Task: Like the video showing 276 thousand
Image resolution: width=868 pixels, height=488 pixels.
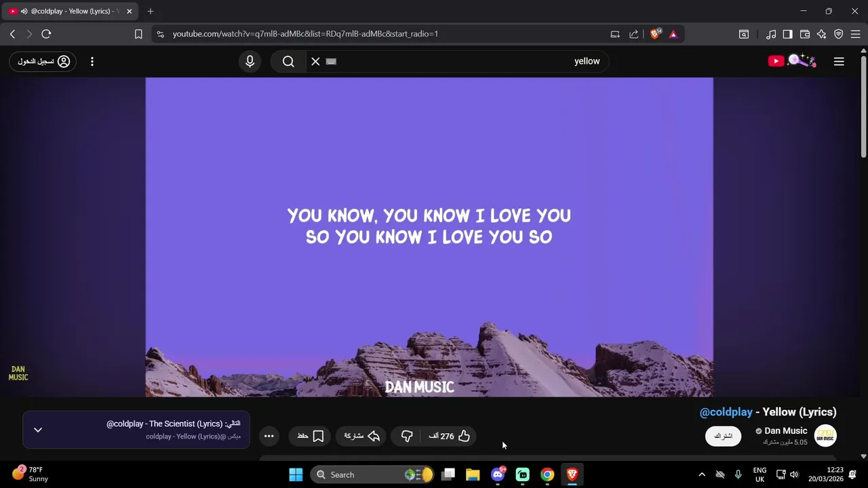Action: pos(449,436)
